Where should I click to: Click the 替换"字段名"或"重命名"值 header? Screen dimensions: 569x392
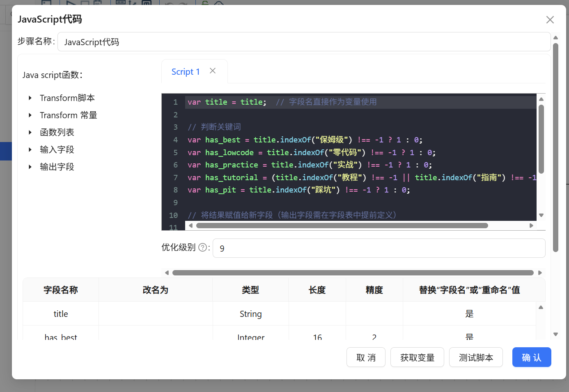click(470, 290)
